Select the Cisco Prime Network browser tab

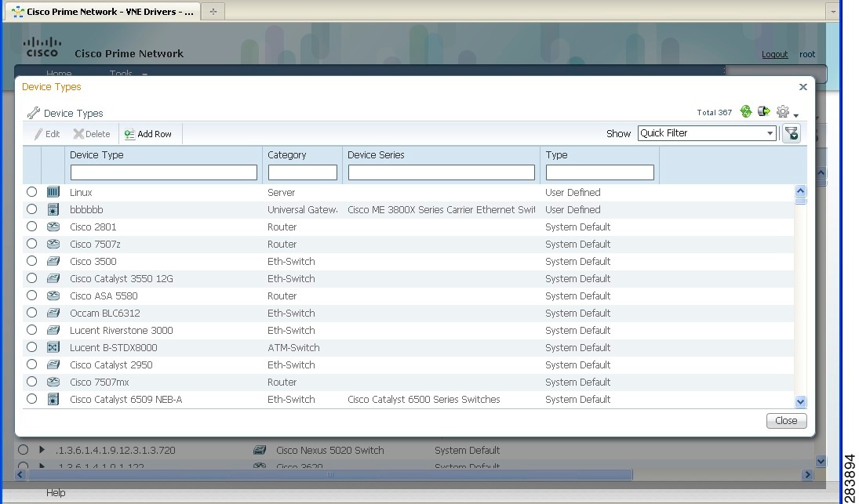click(x=102, y=12)
